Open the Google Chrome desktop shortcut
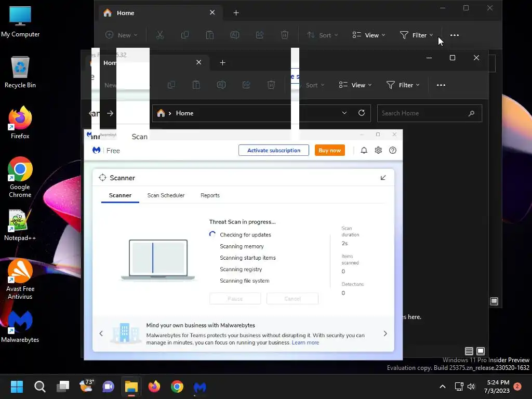 pos(20,177)
